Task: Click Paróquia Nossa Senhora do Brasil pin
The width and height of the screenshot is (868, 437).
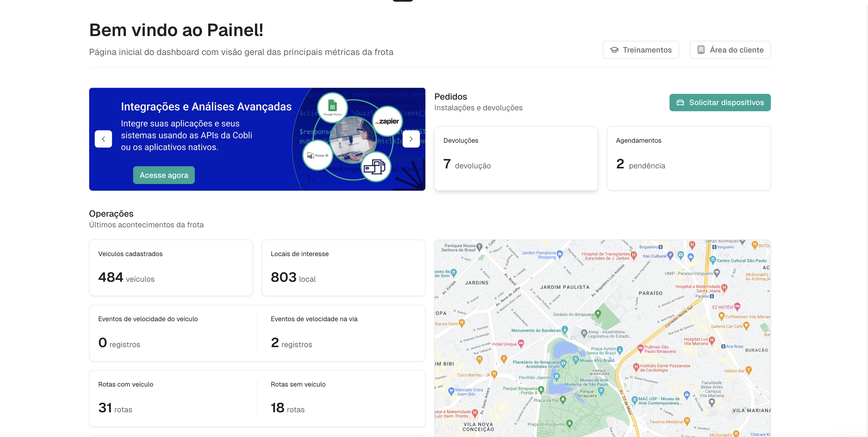Action: pos(479,247)
